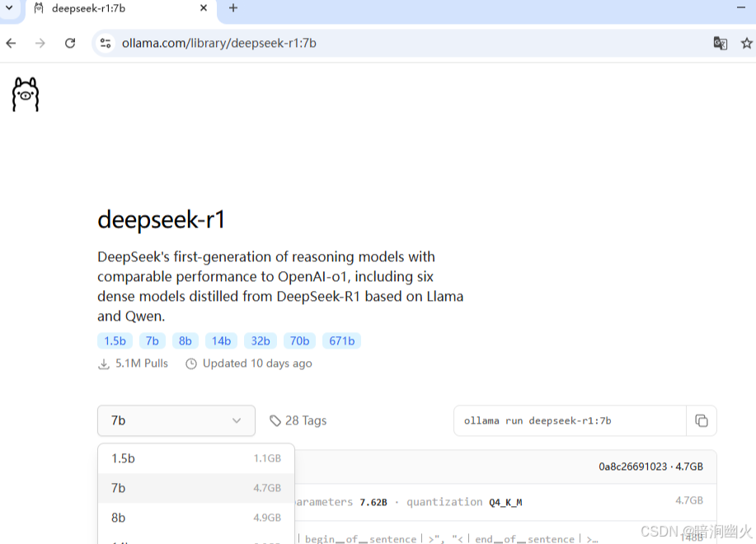This screenshot has width=756, height=544.
Task: Open Google Translate icon in the address bar
Action: coord(720,43)
